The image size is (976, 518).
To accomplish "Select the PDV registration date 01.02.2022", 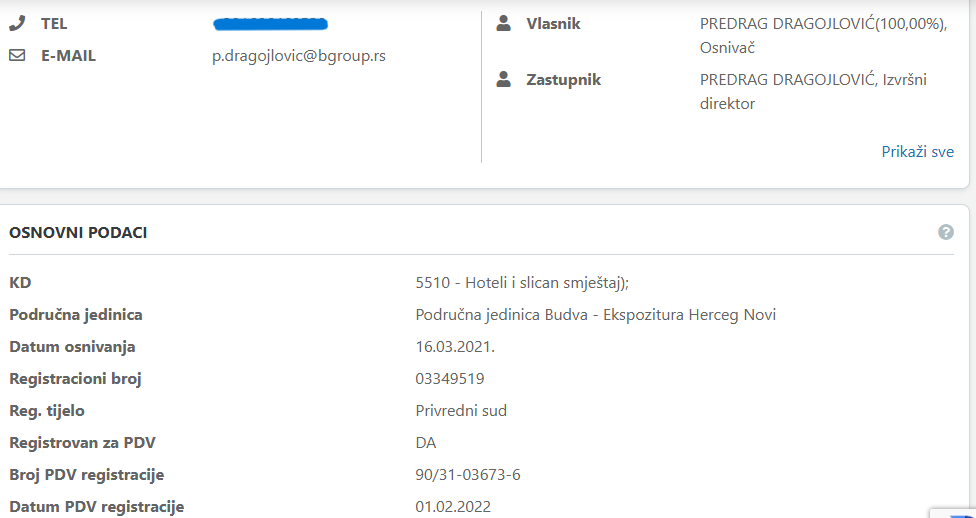I will [453, 507].
